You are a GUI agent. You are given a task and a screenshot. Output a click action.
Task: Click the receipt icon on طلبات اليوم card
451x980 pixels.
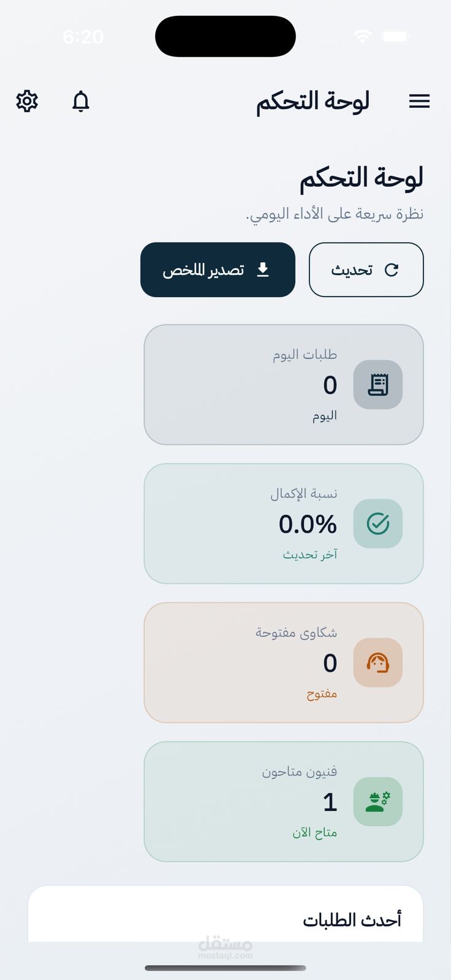point(377,385)
